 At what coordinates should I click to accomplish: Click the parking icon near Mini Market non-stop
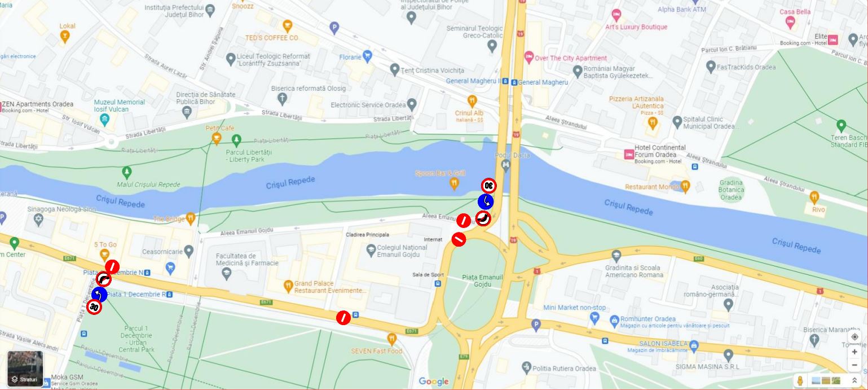click(536, 325)
